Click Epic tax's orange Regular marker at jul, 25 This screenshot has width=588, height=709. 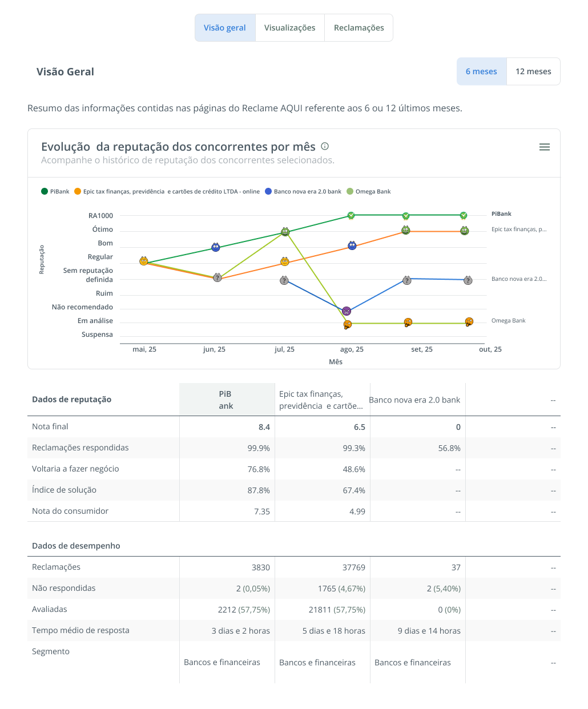[285, 262]
